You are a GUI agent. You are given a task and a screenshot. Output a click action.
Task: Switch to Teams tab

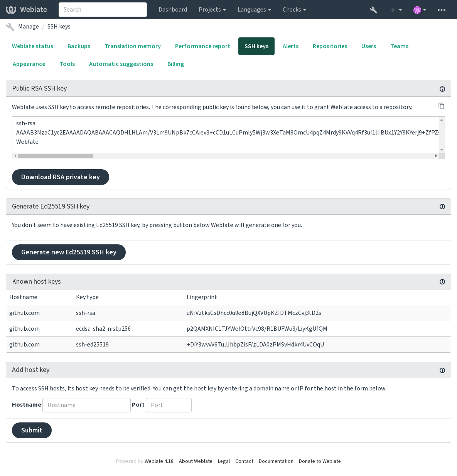click(399, 46)
